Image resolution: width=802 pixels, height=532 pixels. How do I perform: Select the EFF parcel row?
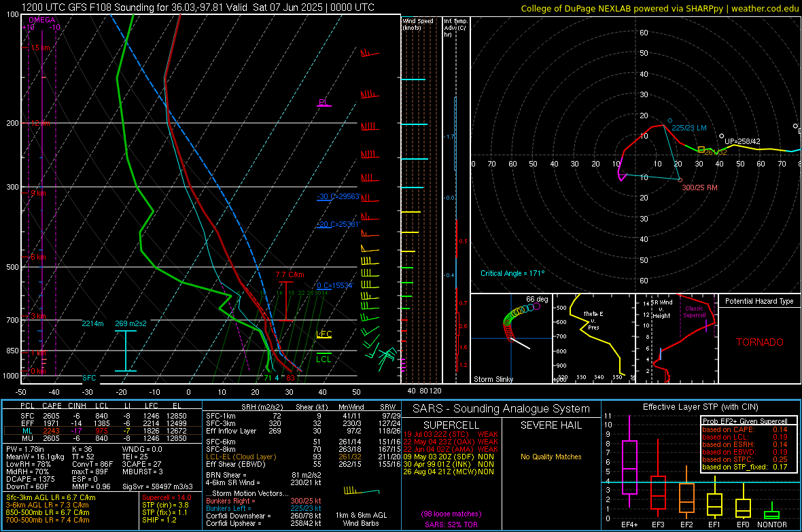104,423
